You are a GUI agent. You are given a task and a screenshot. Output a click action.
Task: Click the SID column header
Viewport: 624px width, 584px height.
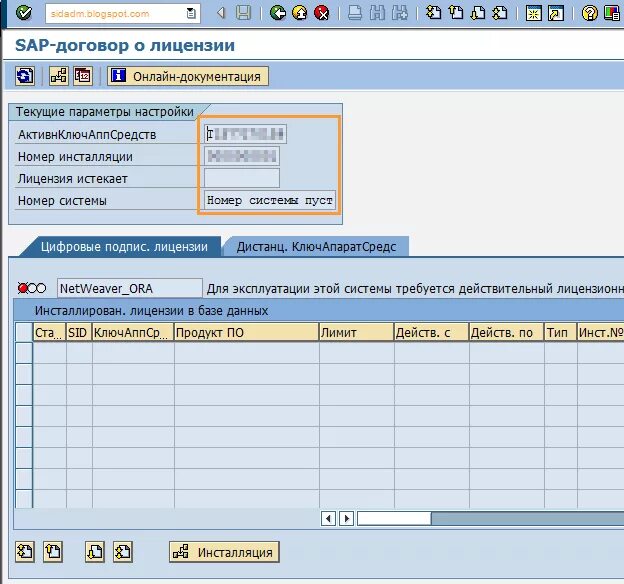pos(79,332)
